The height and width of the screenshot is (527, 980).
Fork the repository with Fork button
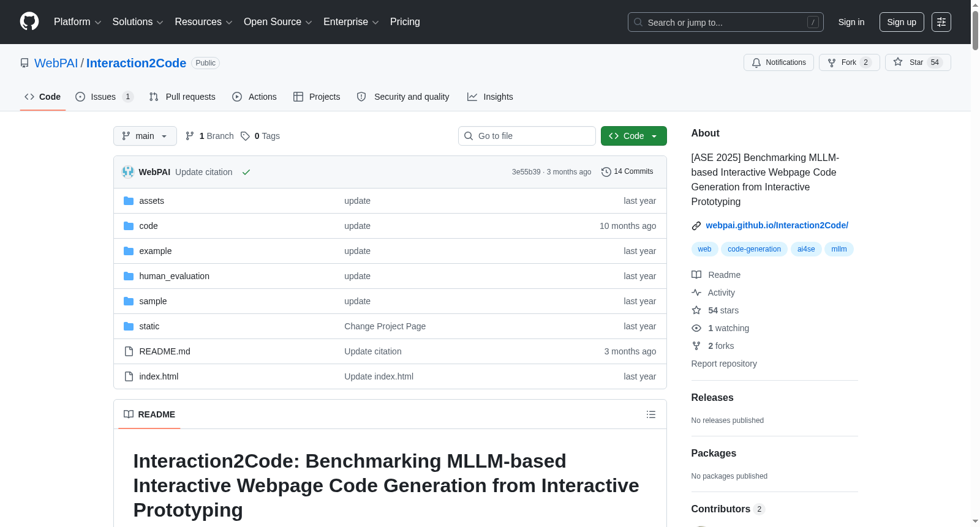[850, 62]
